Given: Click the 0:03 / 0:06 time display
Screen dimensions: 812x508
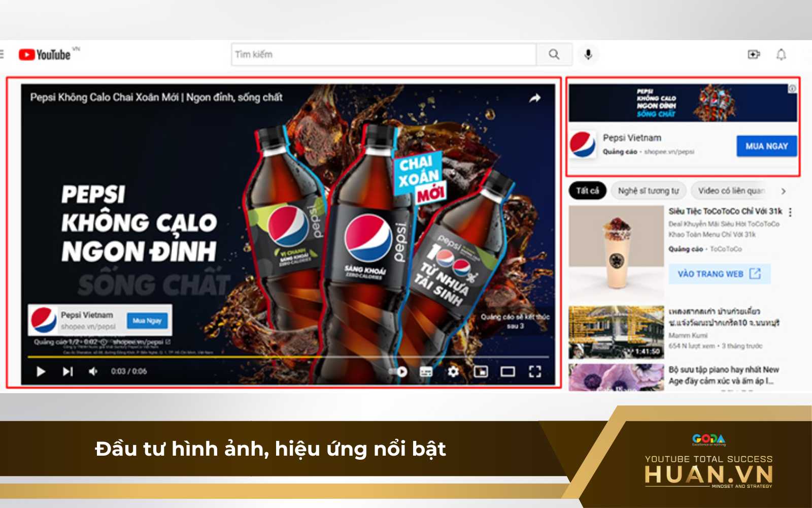Looking at the screenshot, I should (129, 372).
